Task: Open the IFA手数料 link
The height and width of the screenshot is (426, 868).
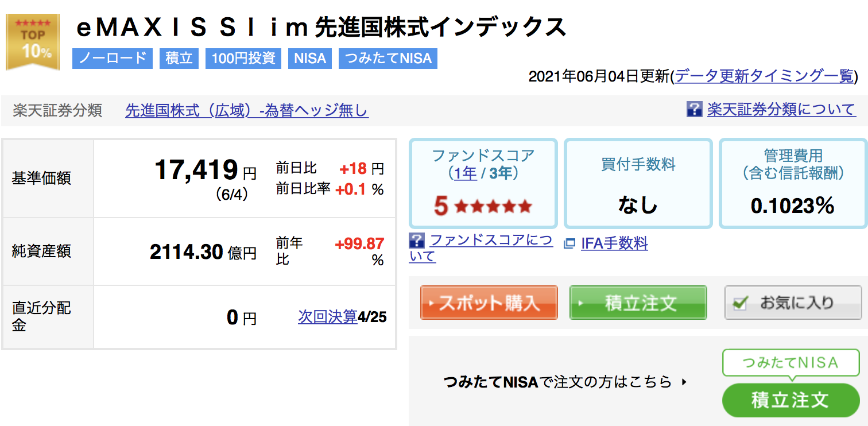Action: (x=614, y=243)
